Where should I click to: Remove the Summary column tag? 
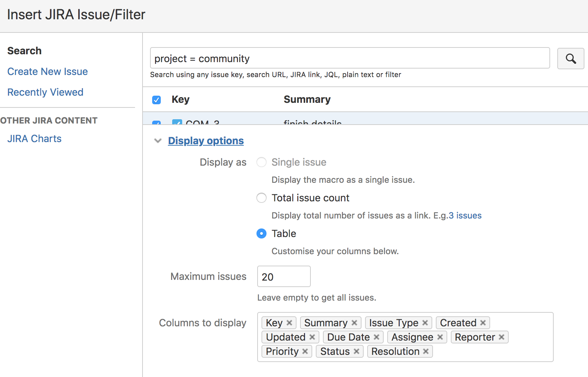354,322
